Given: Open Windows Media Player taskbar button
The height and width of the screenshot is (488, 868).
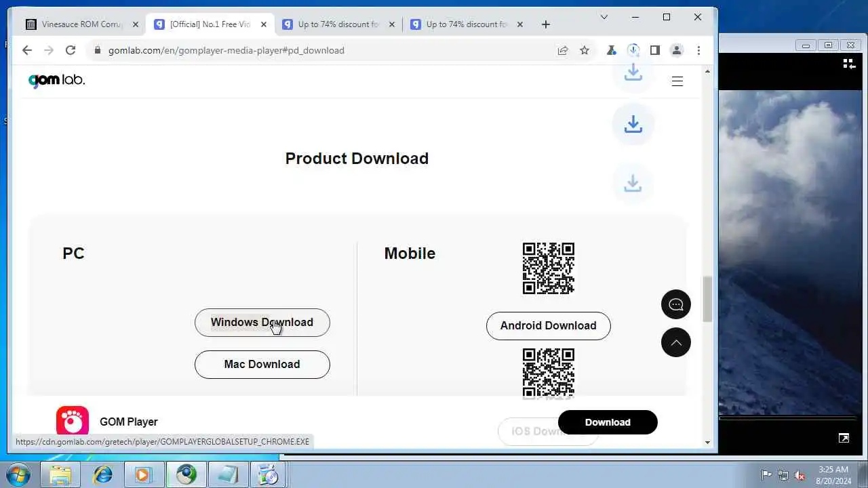Looking at the screenshot, I should pos(143,474).
